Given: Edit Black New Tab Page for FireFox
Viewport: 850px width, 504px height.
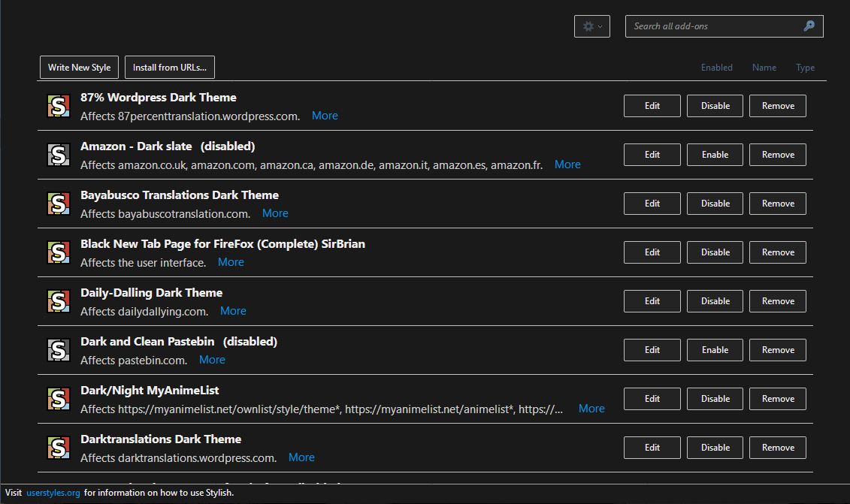Looking at the screenshot, I should (x=652, y=252).
